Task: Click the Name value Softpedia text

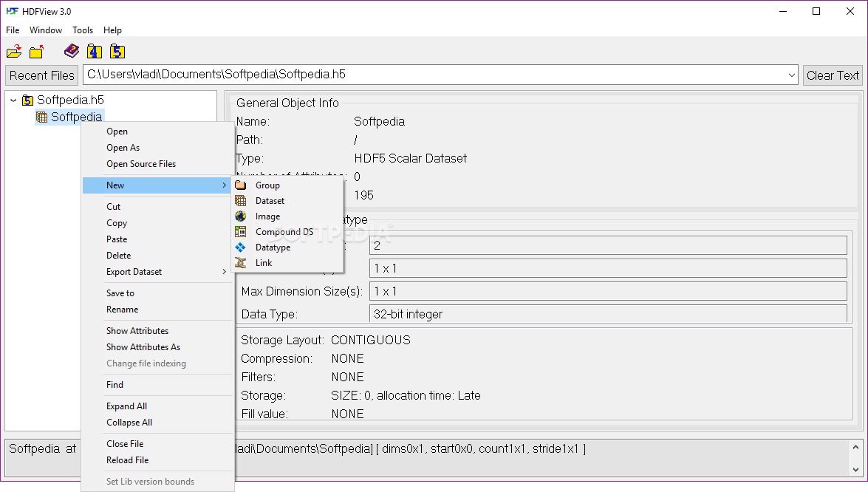Action: coord(379,121)
